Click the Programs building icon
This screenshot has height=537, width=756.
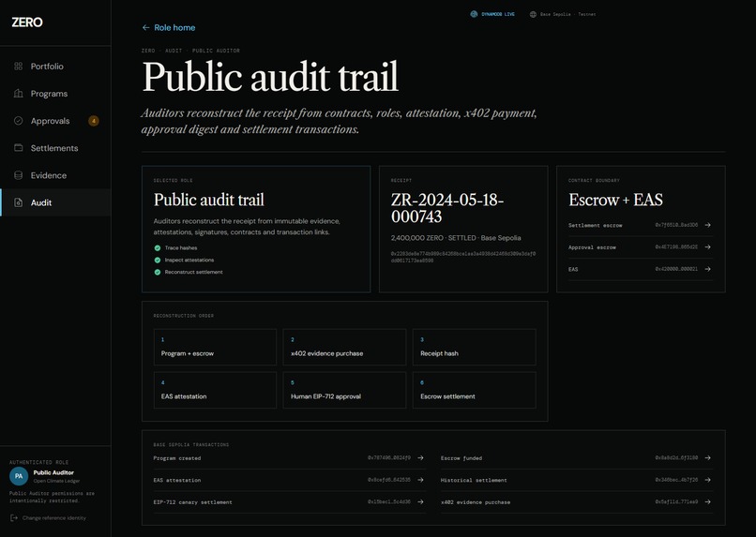pos(19,94)
